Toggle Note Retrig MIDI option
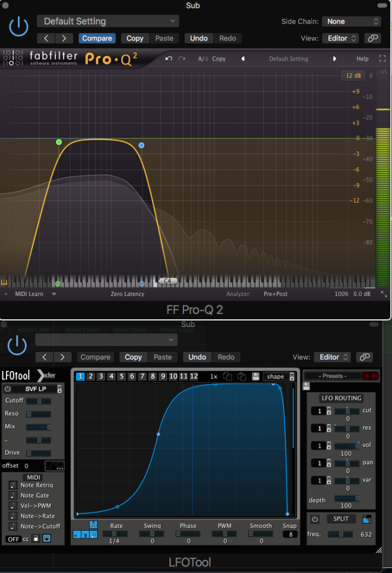The width and height of the screenshot is (392, 573). pyautogui.click(x=13, y=485)
